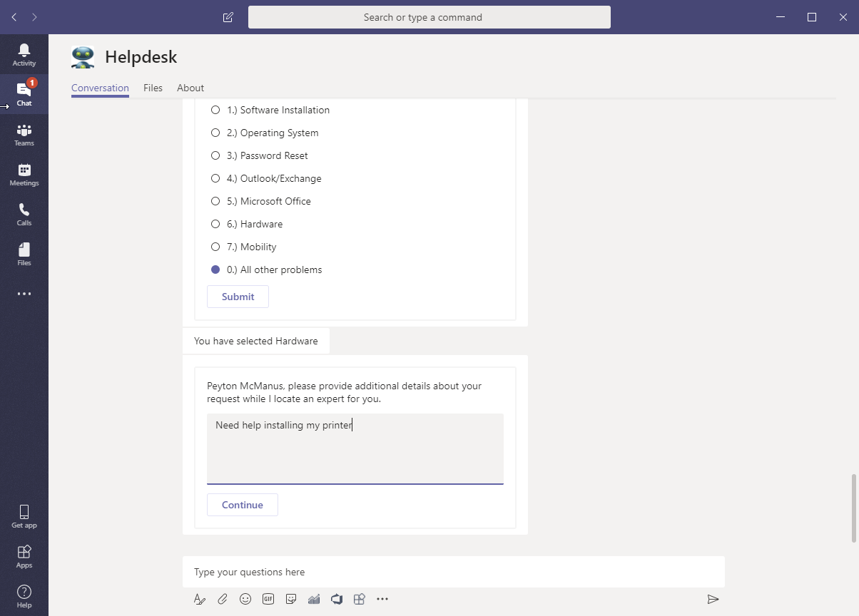This screenshot has height=616, width=859.
Task: Click the Type your questions here box
Action: (454, 572)
